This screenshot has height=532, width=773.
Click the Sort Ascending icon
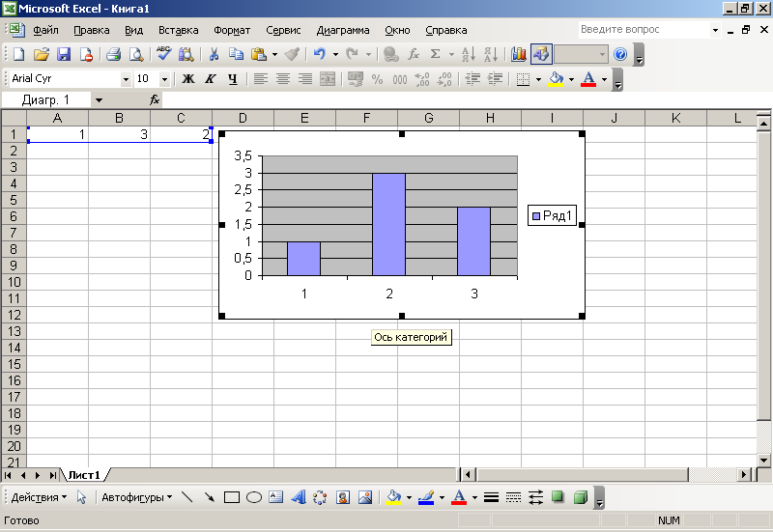pos(468,55)
